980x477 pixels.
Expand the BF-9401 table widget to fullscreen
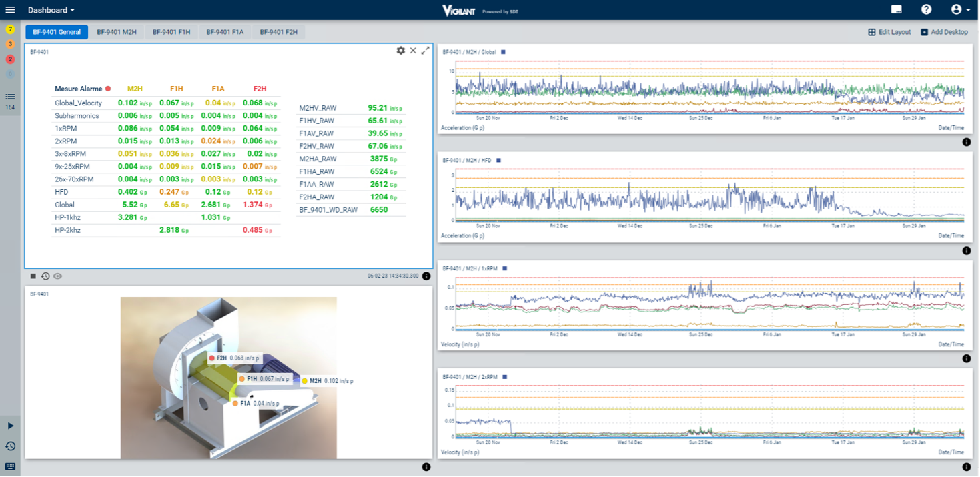[x=425, y=51]
